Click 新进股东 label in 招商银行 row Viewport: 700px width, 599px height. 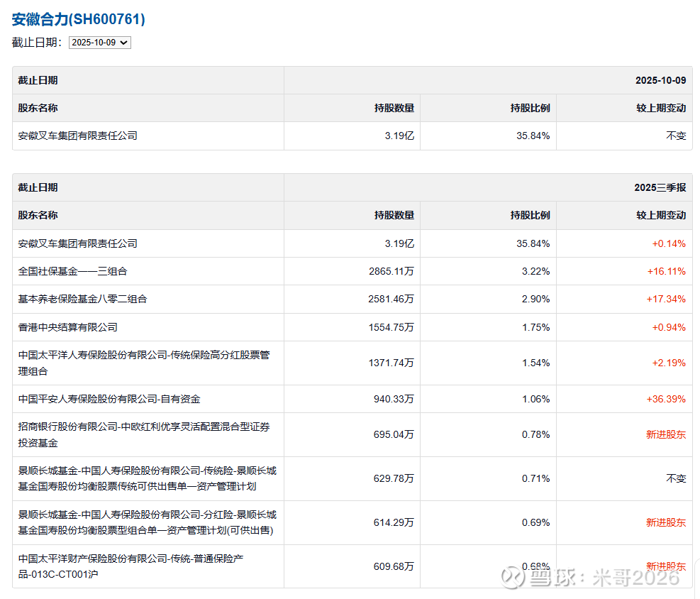coord(665,434)
